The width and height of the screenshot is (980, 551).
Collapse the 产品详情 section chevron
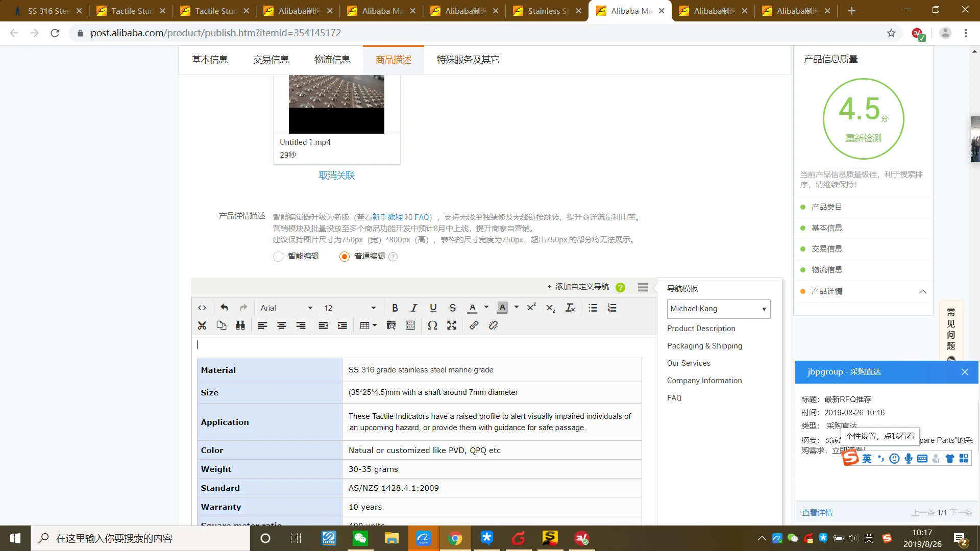[x=922, y=291]
